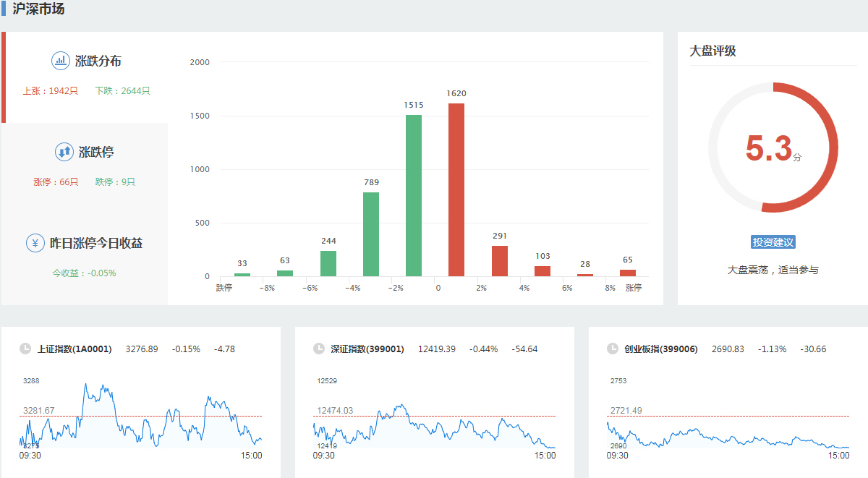Click the 投资建议 button
This screenshot has width=868, height=478.
[x=773, y=242]
